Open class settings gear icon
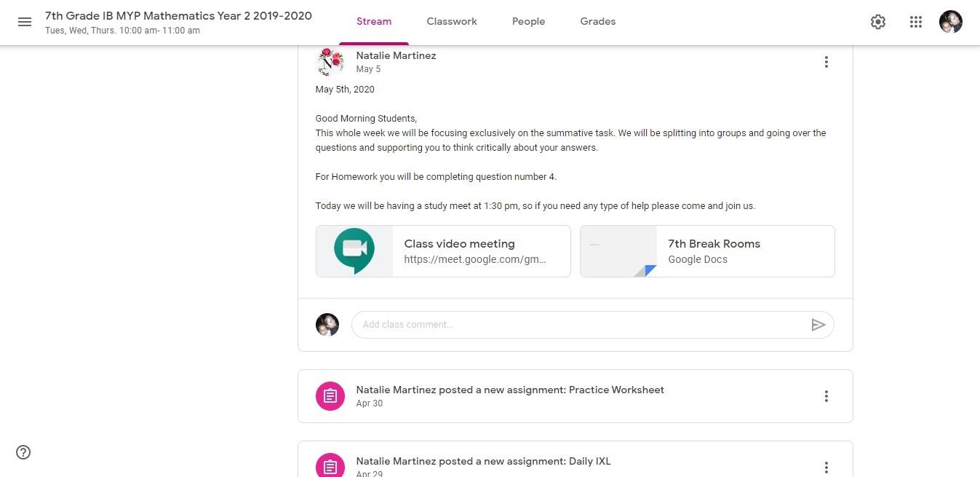980x477 pixels. [x=878, y=22]
